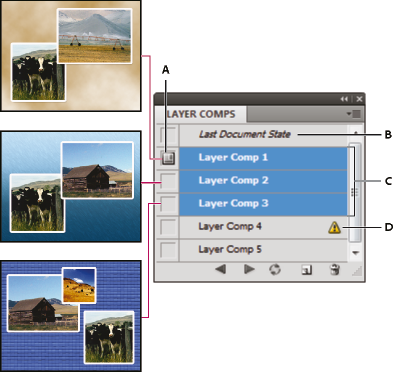
Task: Click the Delete Layer Comp trash icon
Action: click(335, 269)
